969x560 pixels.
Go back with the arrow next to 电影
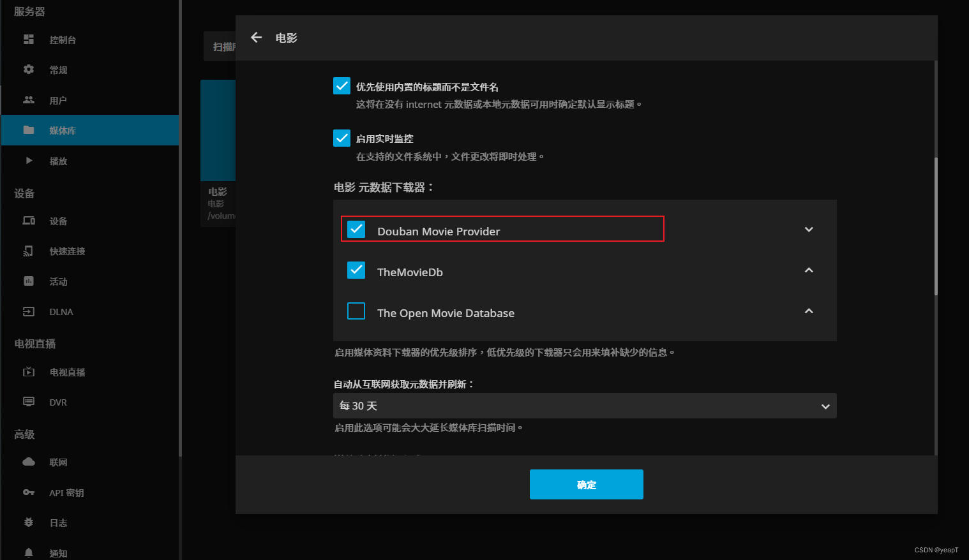click(257, 38)
